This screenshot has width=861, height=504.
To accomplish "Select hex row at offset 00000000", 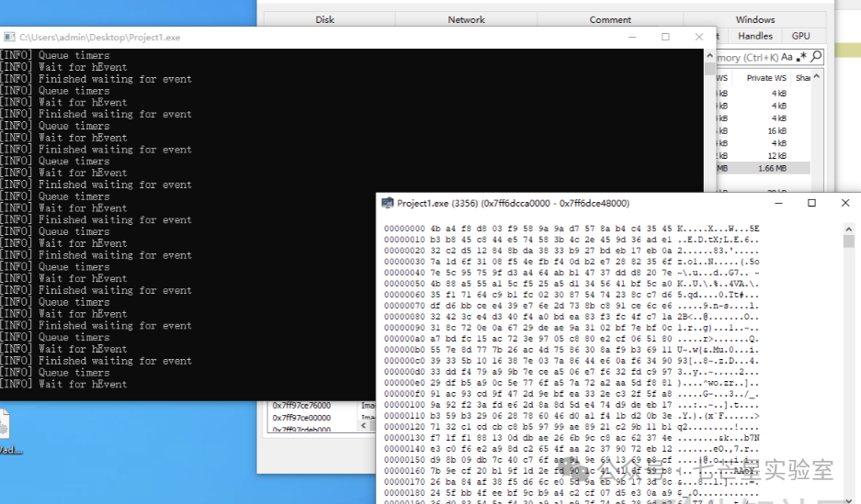I will [x=571, y=229].
